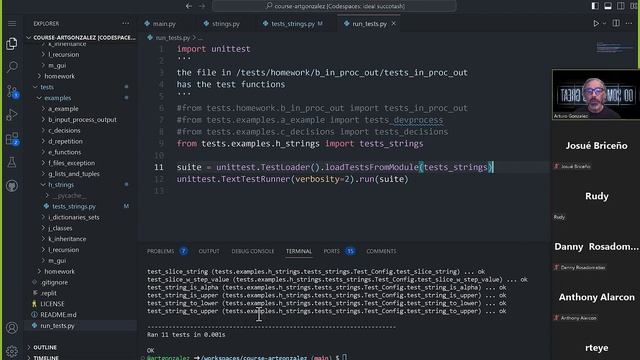Toggle the primary side bar layout icon
The height and width of the screenshot is (360, 640).
(595, 6)
